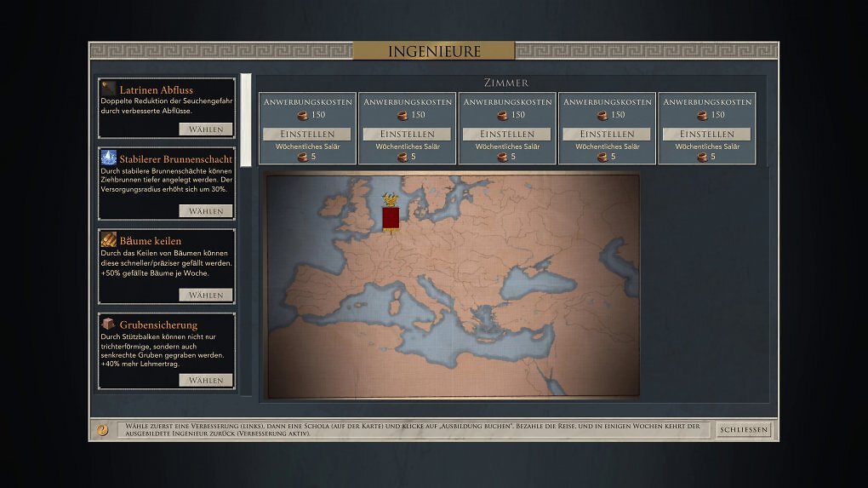
Task: Click the Stabilerer Brunnenschacht title text
Action: point(176,159)
